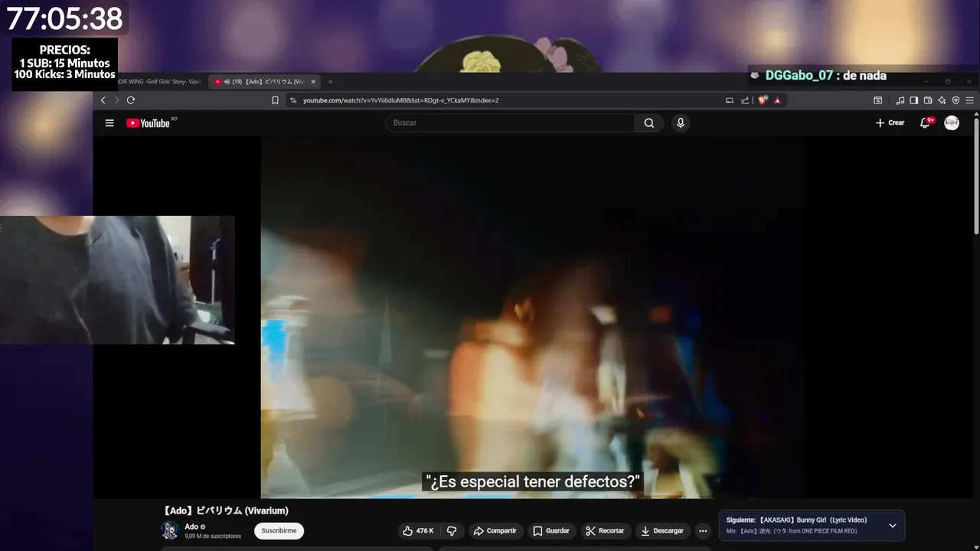The height and width of the screenshot is (551, 980).
Task: View site information in the address bar
Action: 293,100
